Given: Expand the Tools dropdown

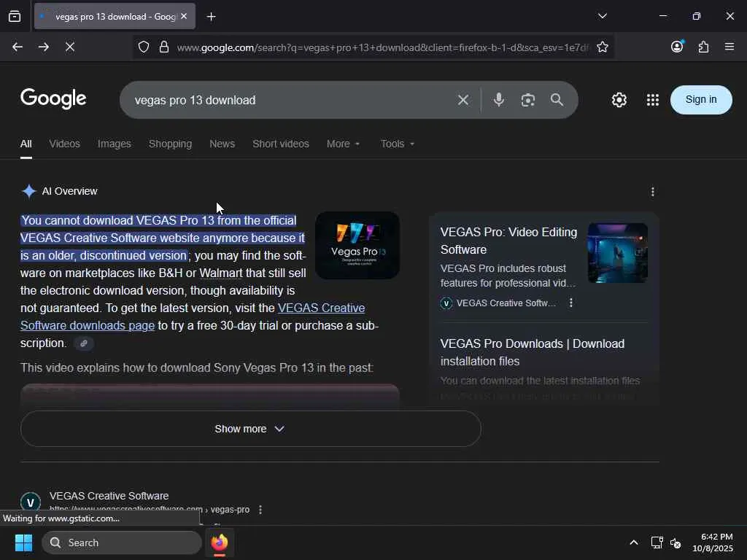Looking at the screenshot, I should point(398,144).
